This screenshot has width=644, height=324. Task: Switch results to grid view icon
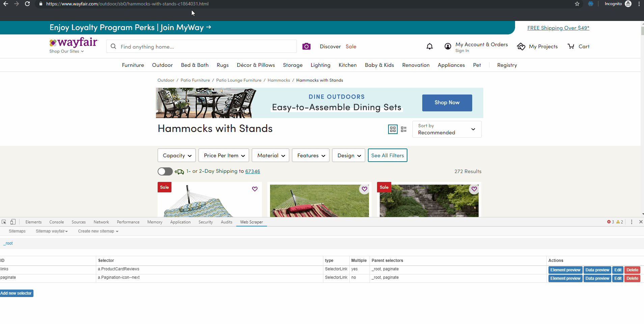[393, 129]
